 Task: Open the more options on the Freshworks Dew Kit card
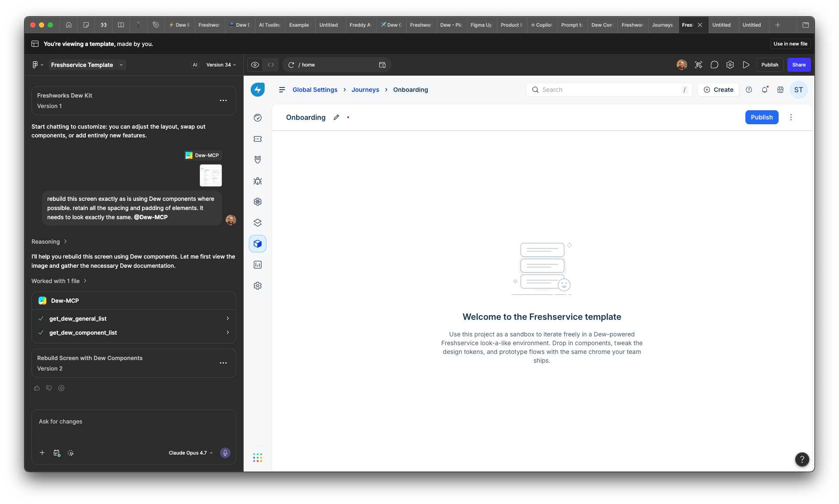(x=223, y=101)
